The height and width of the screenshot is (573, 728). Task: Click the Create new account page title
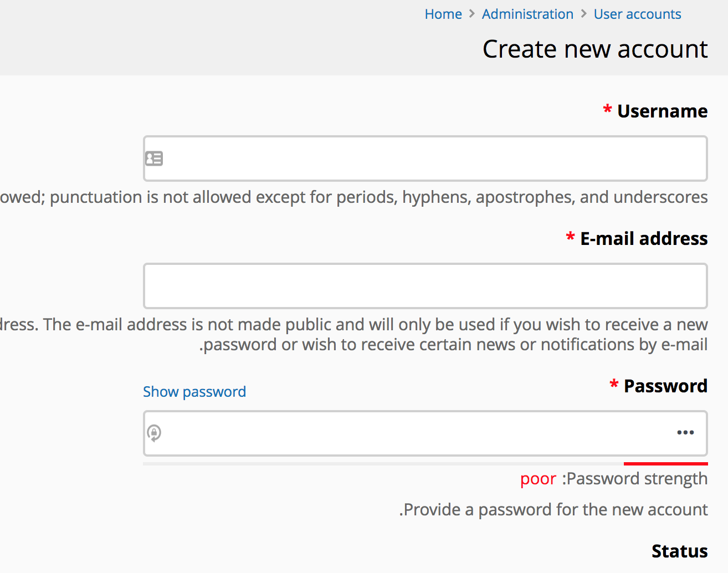(595, 49)
